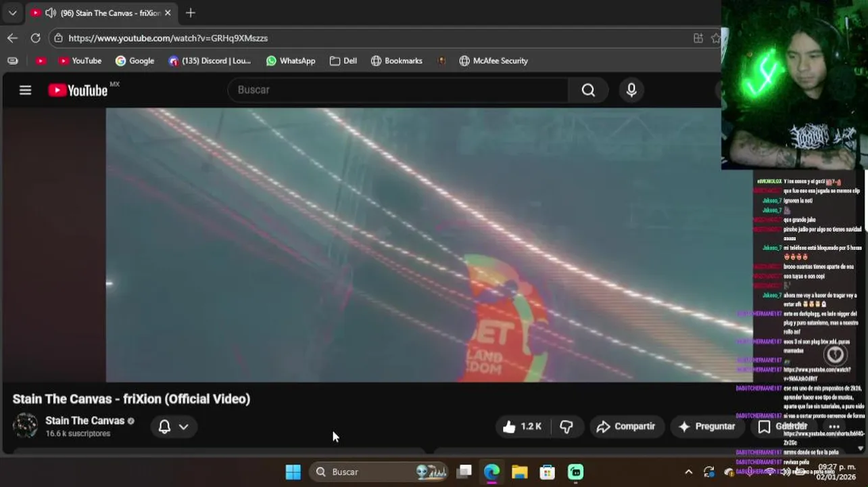Start voice search with microphone icon
The image size is (868, 487).
click(631, 90)
